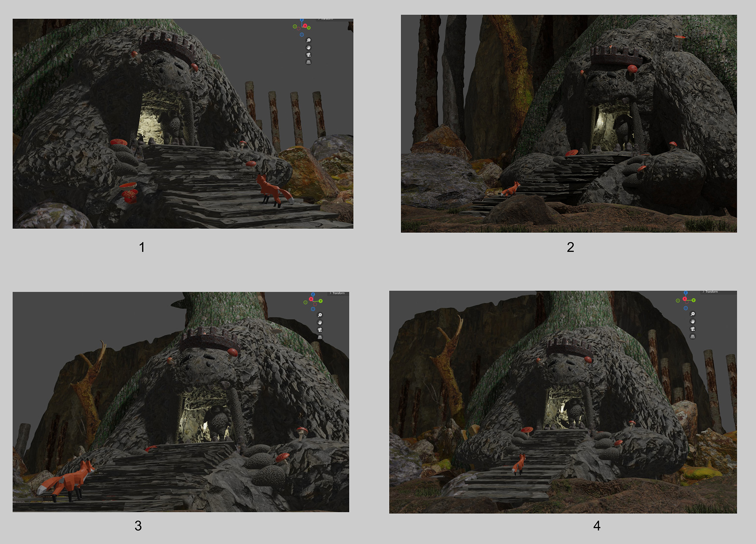The image size is (756, 544).
Task: Click the pan hand icon in viewport 3
Action: (x=320, y=322)
